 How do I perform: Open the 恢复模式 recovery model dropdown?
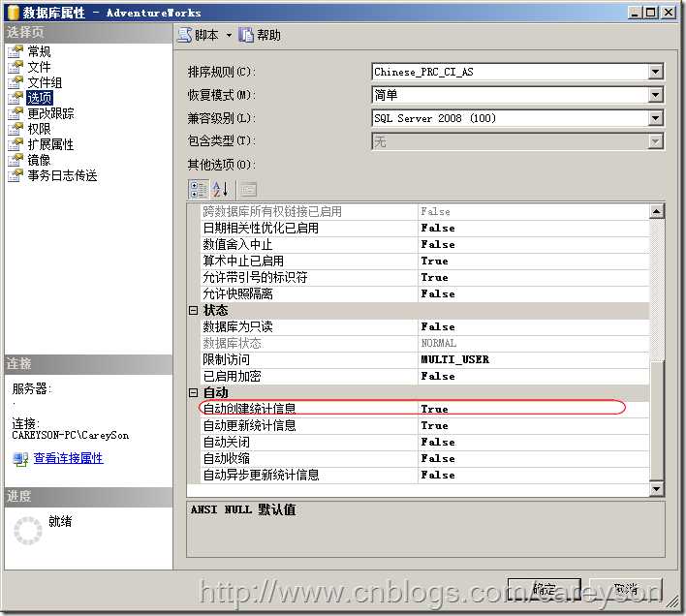[x=655, y=95]
